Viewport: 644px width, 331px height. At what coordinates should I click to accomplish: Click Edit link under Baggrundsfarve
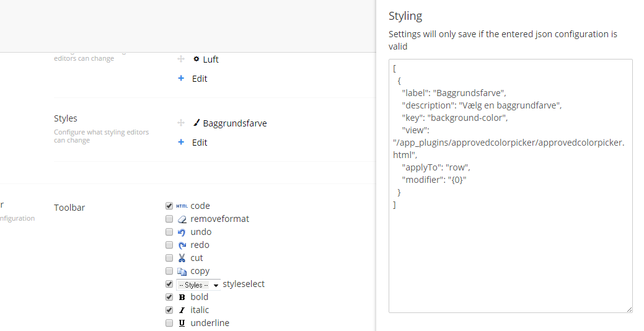200,143
